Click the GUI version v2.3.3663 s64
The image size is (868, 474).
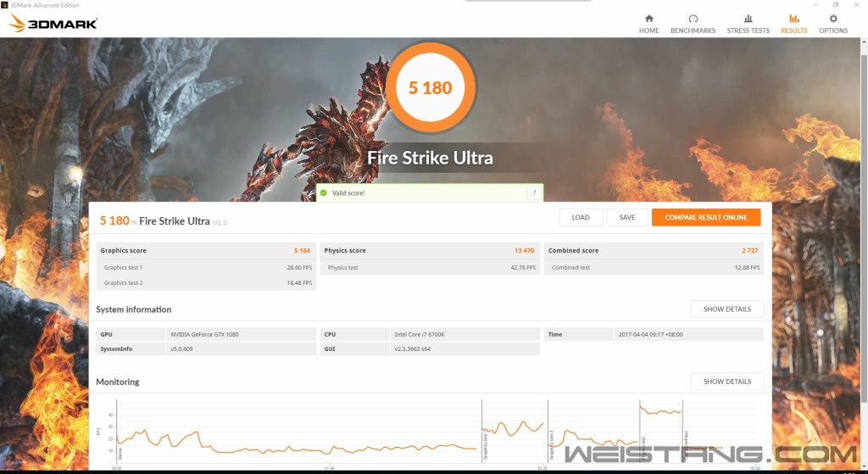pos(413,349)
